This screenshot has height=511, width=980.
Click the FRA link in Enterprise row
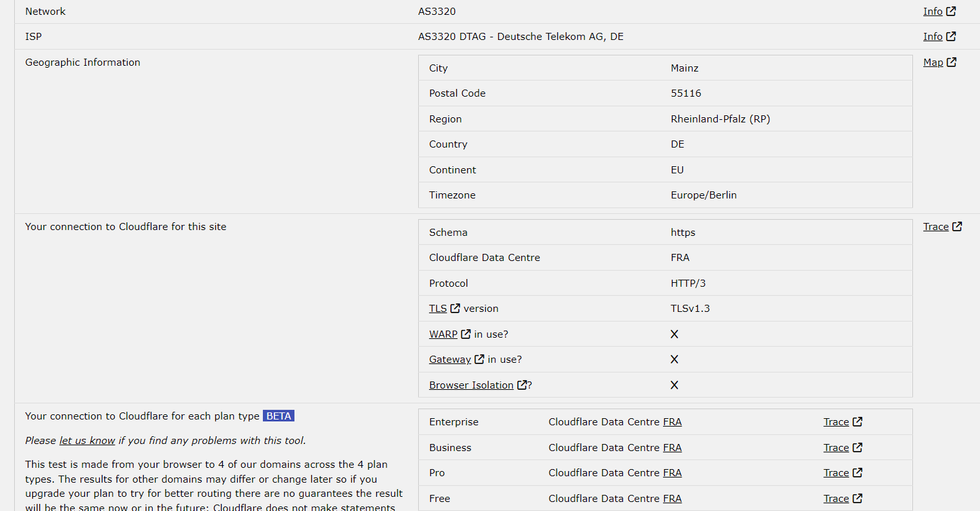click(x=672, y=422)
